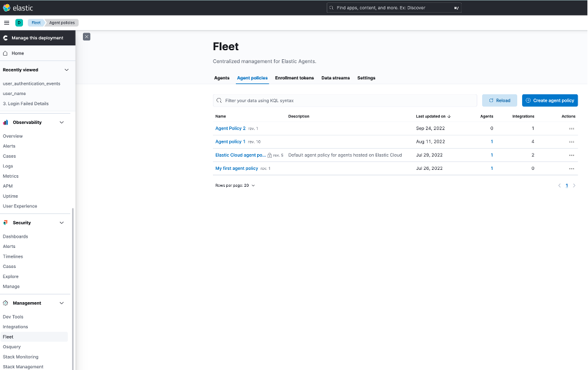Open actions menu for Agent Policy 2
This screenshot has width=588, height=370.
571,129
